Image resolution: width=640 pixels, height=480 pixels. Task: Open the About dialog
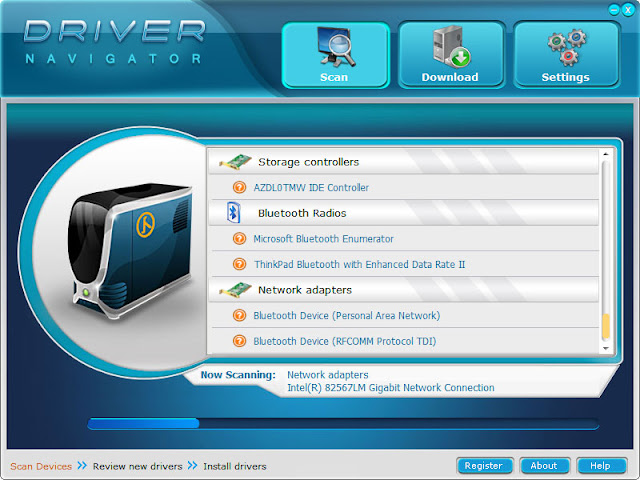tap(544, 466)
